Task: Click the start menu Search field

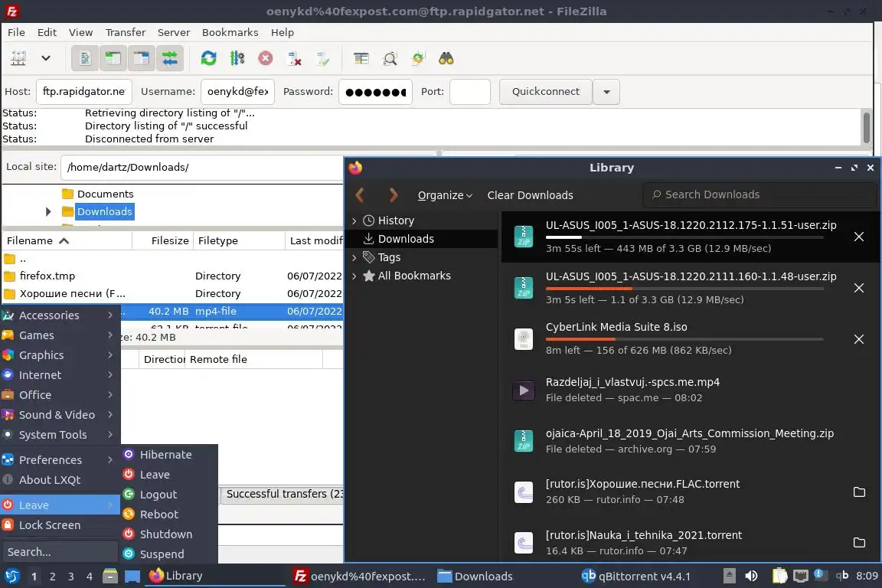Action: 60,552
